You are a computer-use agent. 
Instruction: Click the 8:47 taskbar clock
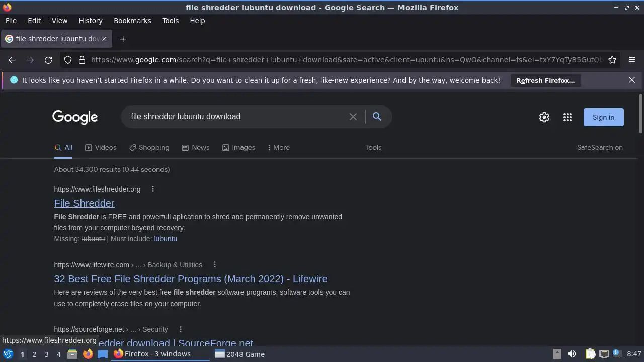click(634, 354)
